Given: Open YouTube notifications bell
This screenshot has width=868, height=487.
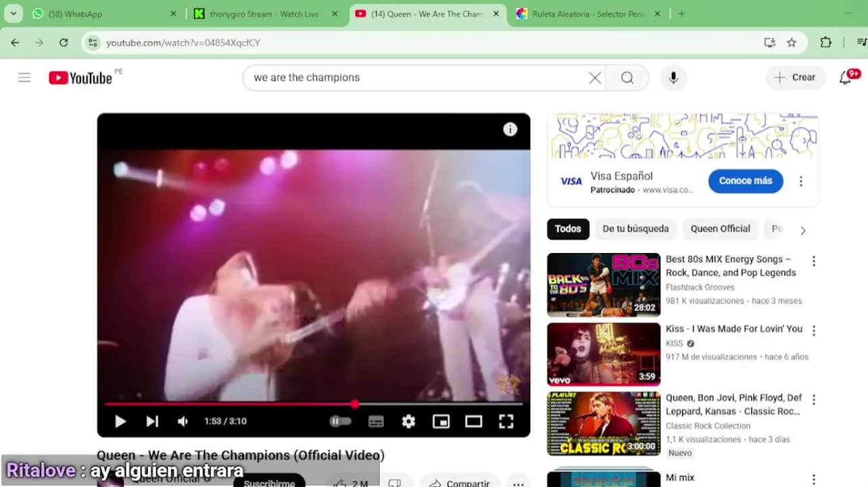Looking at the screenshot, I should coord(846,78).
